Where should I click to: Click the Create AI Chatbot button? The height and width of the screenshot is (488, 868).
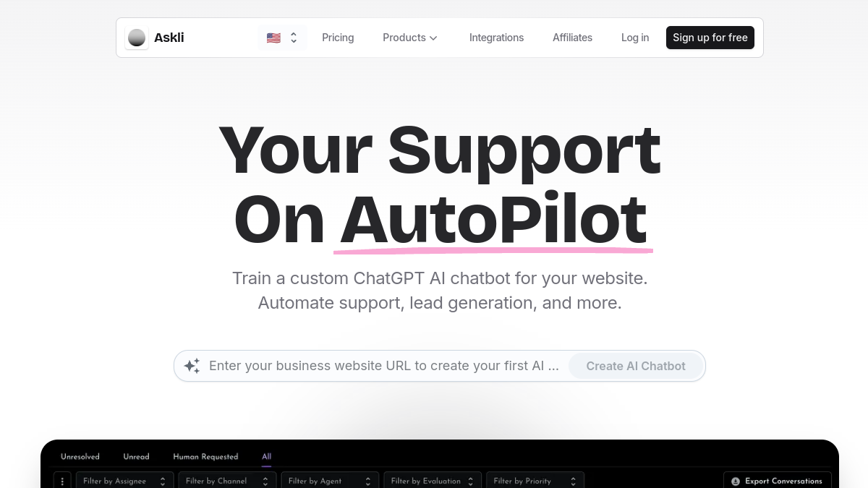(636, 366)
